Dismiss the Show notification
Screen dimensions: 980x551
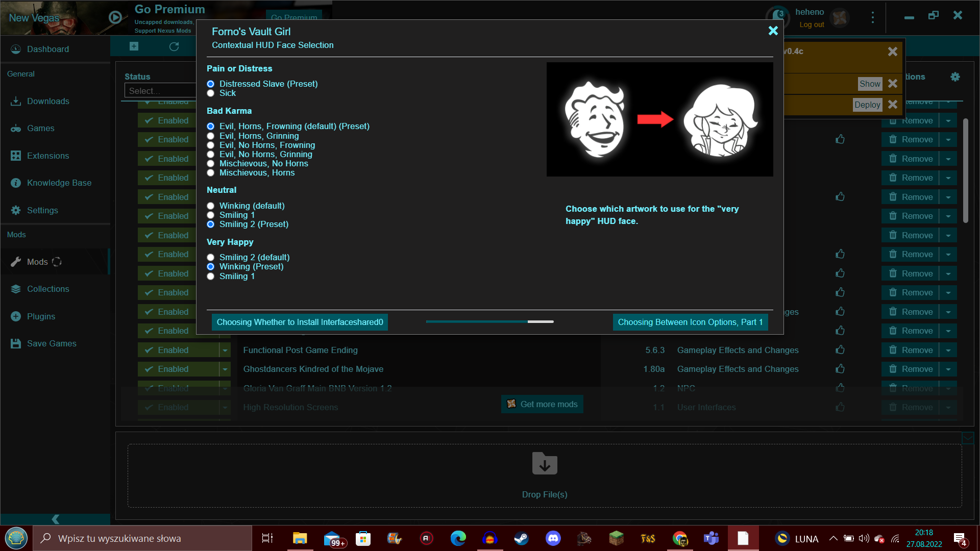coord(892,84)
